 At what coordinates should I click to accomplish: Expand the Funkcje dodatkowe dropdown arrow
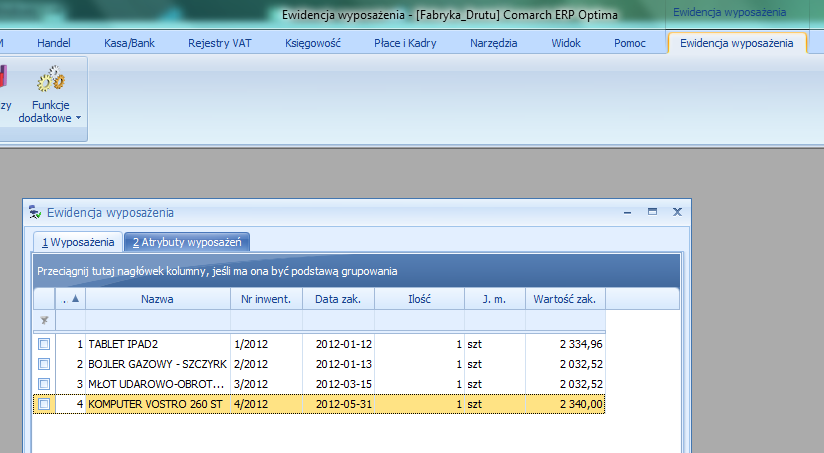[x=78, y=118]
